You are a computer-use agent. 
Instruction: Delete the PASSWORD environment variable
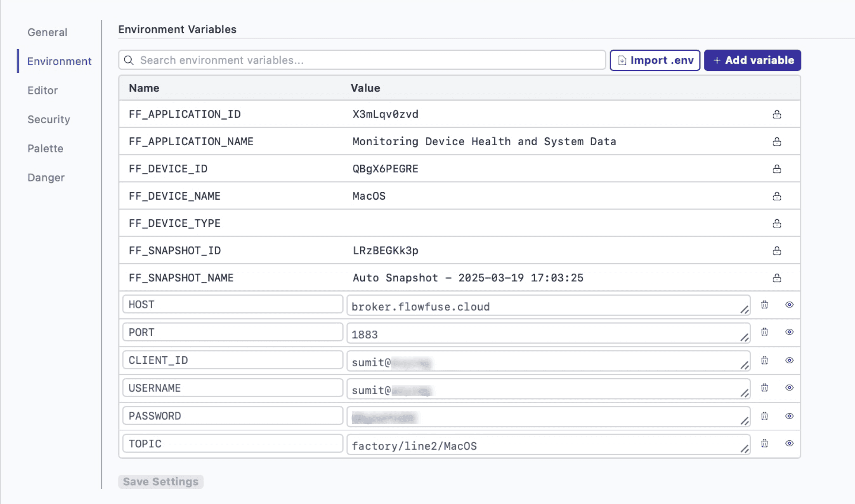(x=765, y=416)
